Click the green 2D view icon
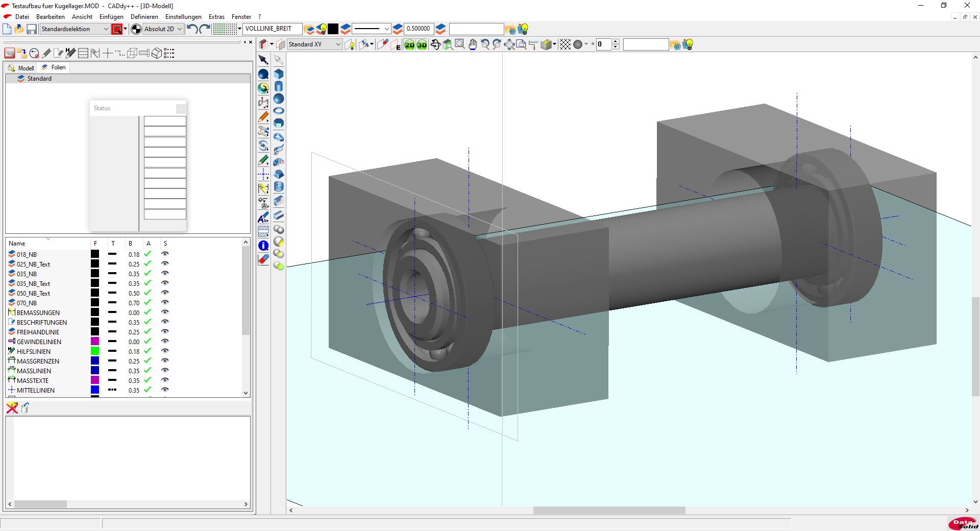This screenshot has width=980, height=531. pyautogui.click(x=409, y=45)
